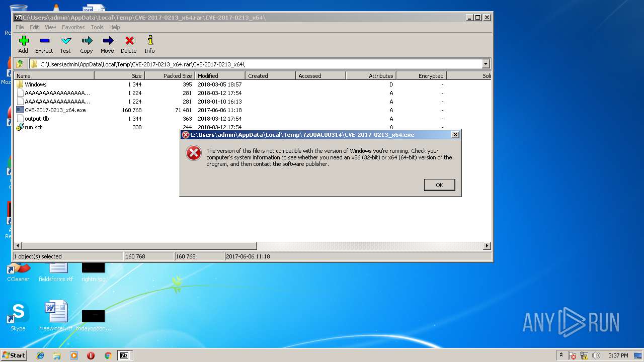Click the taskbar clock 3:37 PM
This screenshot has height=362, width=644.
point(618,355)
